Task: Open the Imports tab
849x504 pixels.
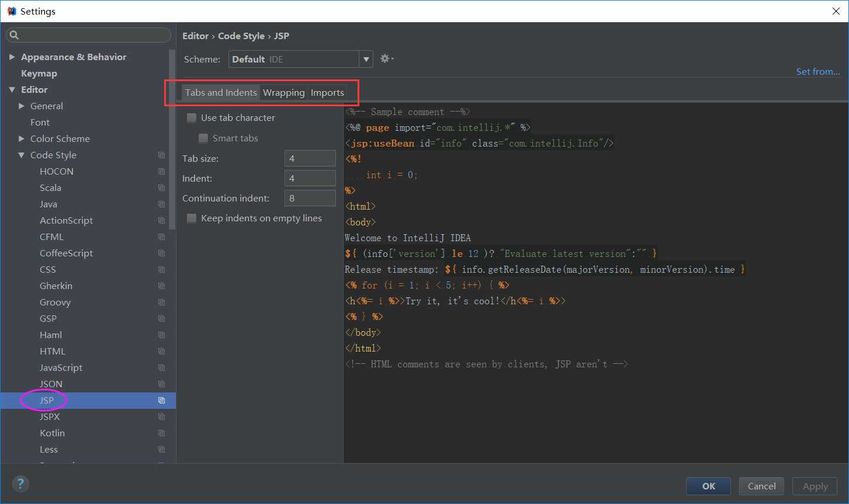Action: (x=327, y=92)
